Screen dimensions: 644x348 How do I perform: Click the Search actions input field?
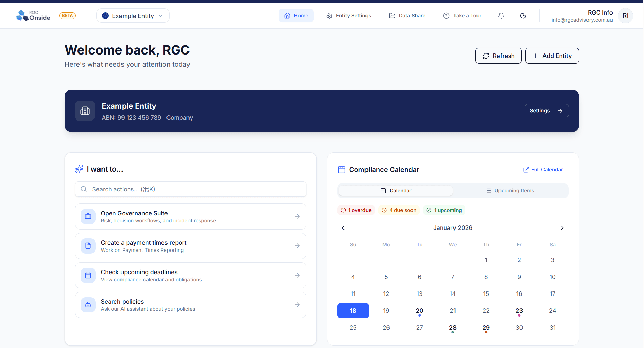pyautogui.click(x=191, y=189)
